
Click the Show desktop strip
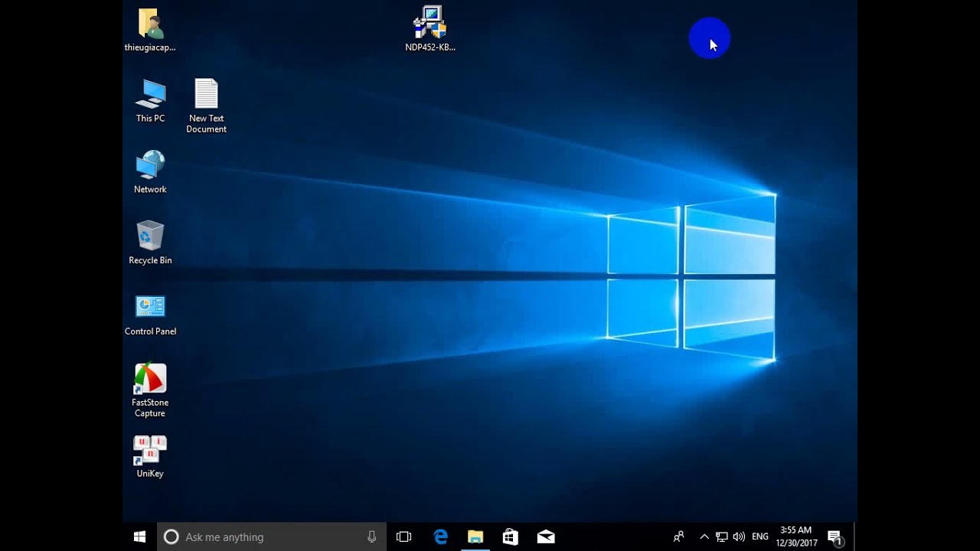pyautogui.click(x=854, y=537)
